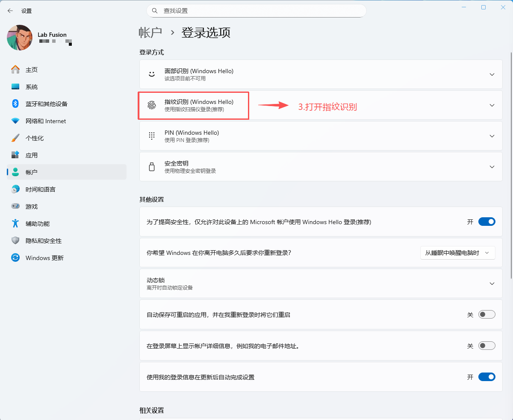
Task: Select 时间和语言 in the sidebar
Action: [40, 189]
